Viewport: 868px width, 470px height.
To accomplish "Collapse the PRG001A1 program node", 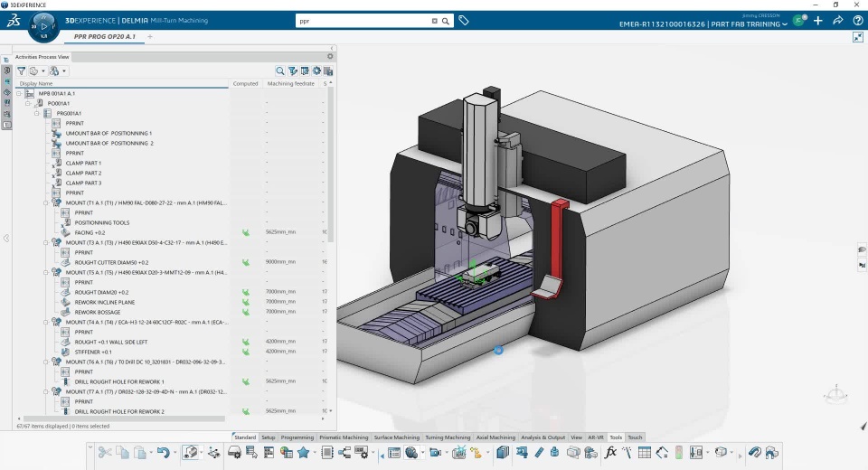I will tap(37, 114).
